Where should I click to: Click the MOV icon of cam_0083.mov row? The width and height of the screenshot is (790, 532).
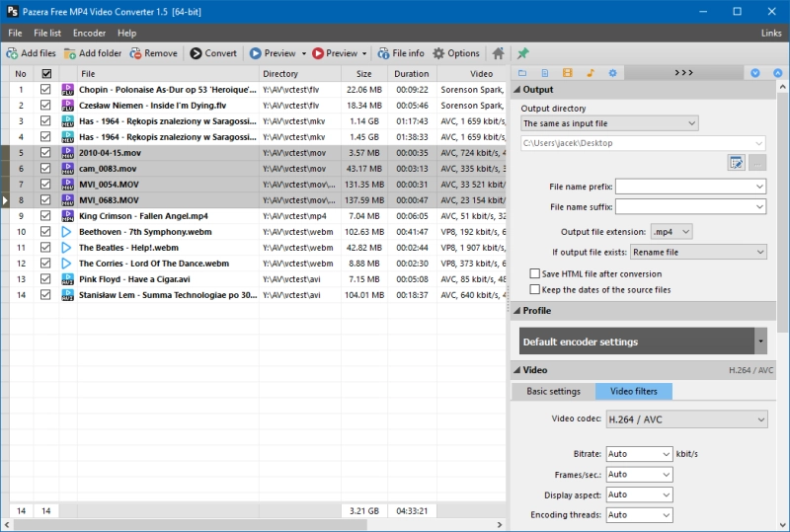tap(67, 169)
